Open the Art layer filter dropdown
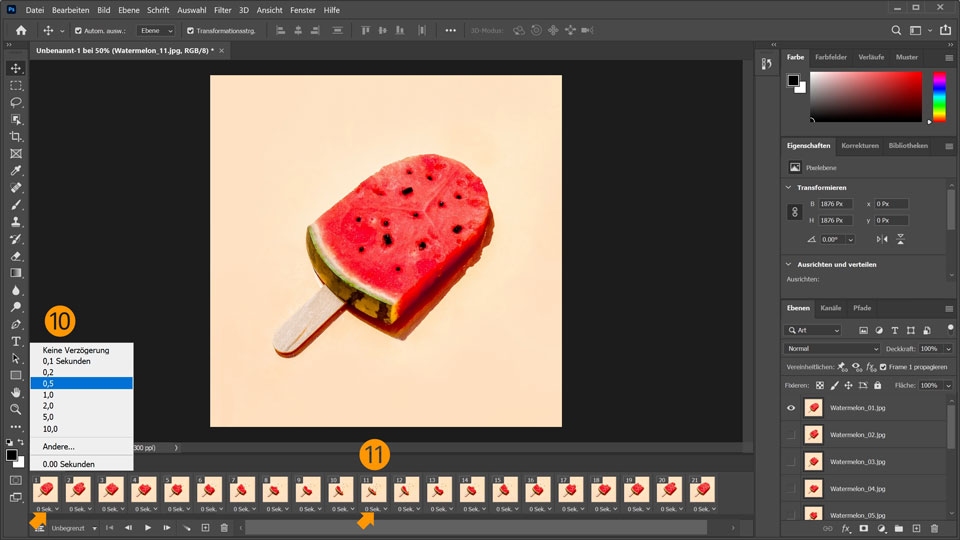The image size is (960, 540). point(813,330)
